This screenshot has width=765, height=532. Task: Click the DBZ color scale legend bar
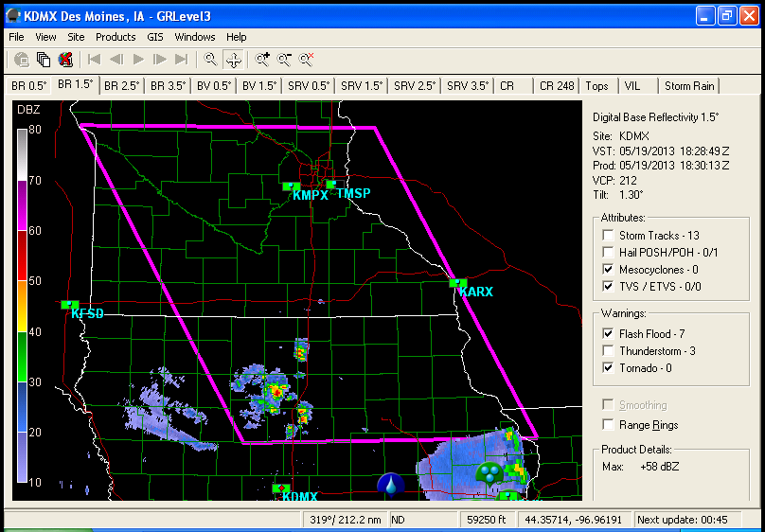pos(22,306)
